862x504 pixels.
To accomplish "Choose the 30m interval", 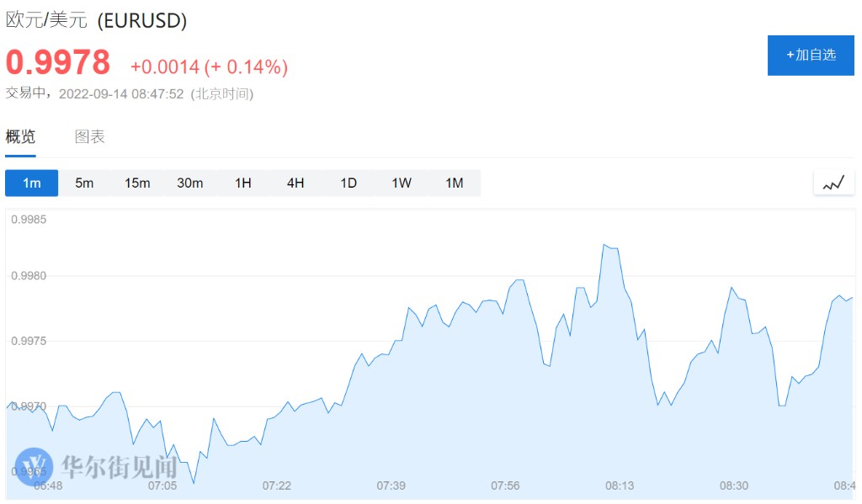I will click(190, 183).
